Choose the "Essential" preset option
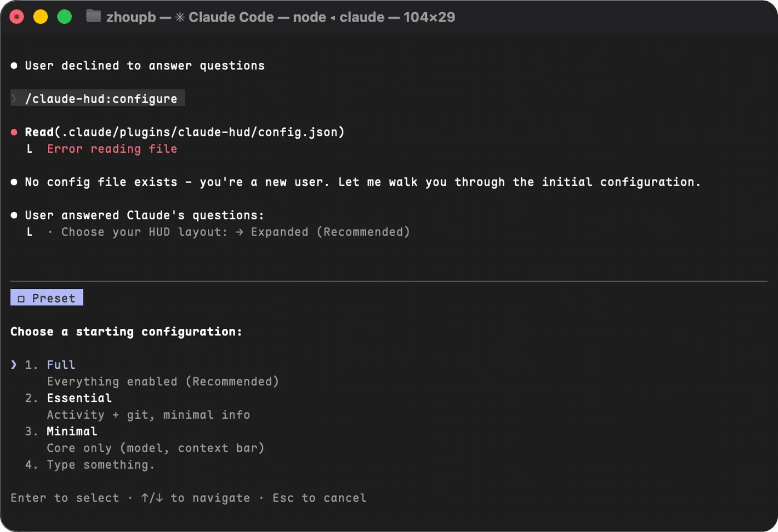The width and height of the screenshot is (778, 532). [x=79, y=398]
